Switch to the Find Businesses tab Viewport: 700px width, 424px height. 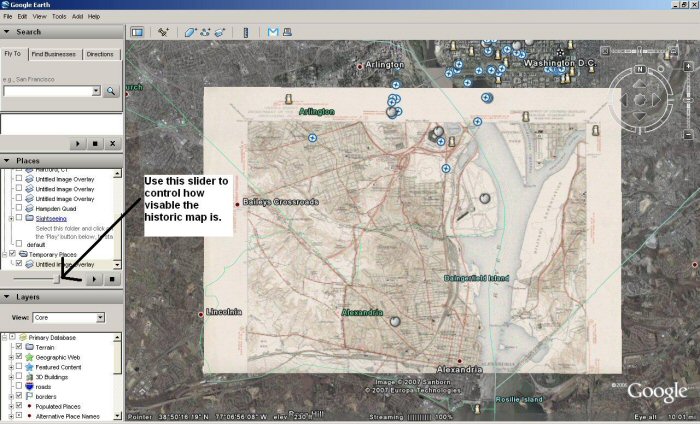(54, 54)
